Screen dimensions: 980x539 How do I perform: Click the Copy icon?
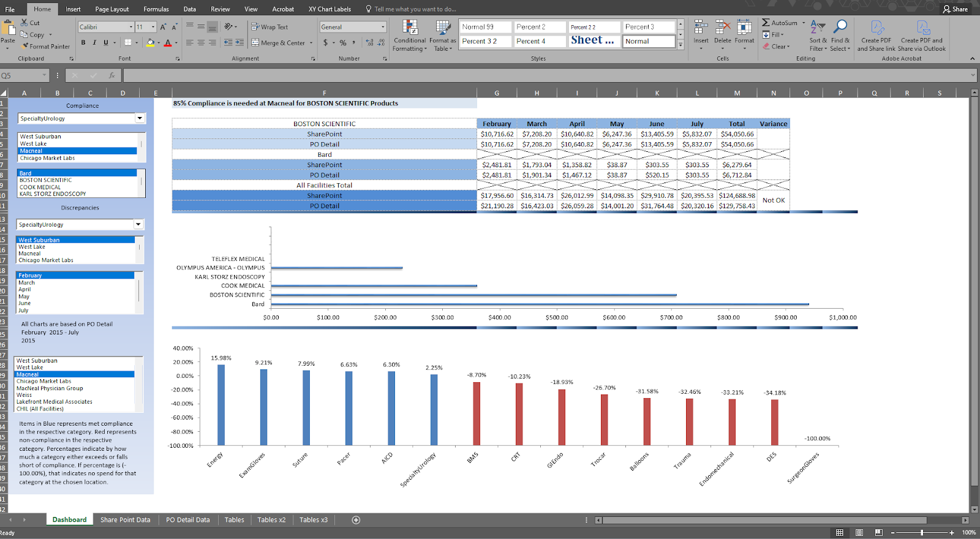click(x=24, y=34)
